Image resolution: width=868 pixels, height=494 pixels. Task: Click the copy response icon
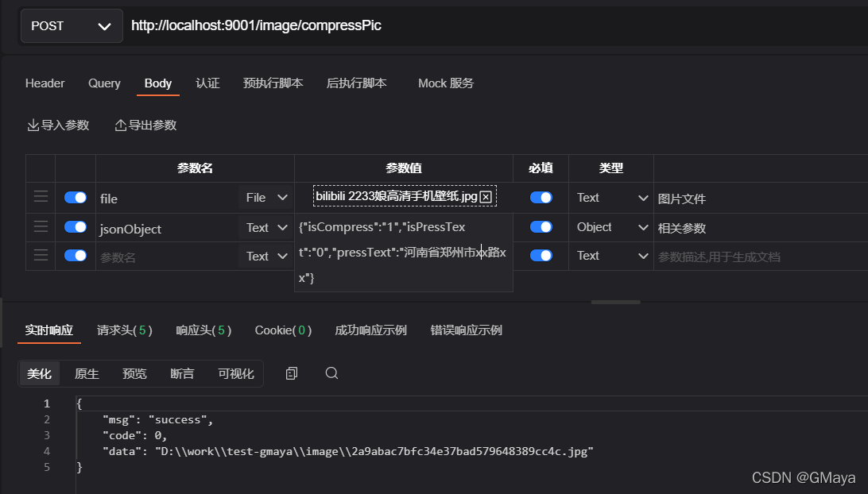click(292, 373)
